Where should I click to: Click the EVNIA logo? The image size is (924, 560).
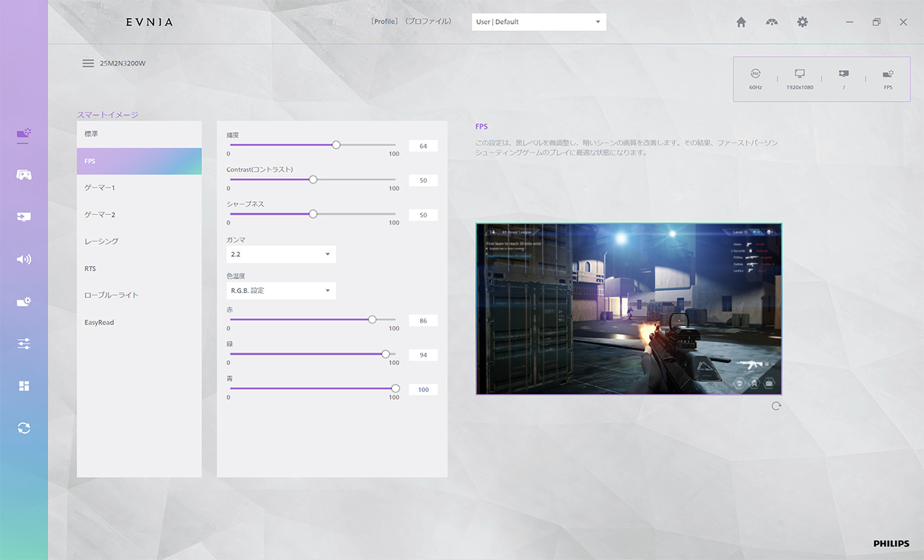click(149, 22)
